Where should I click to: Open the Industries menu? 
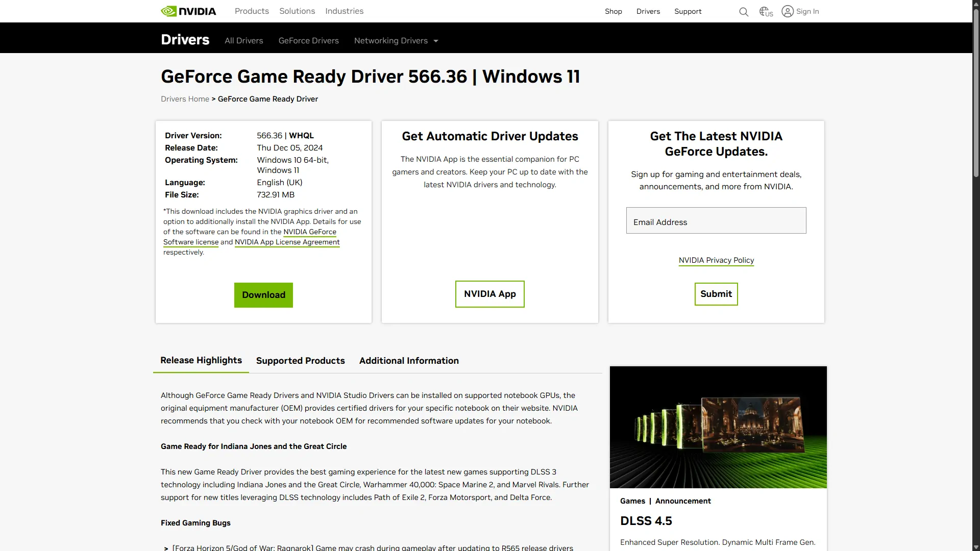click(344, 11)
